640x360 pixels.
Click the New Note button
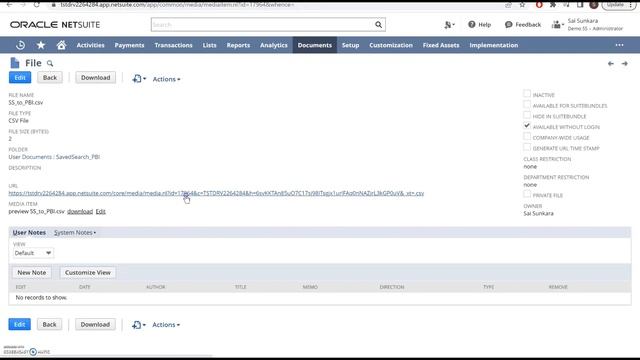click(32, 273)
